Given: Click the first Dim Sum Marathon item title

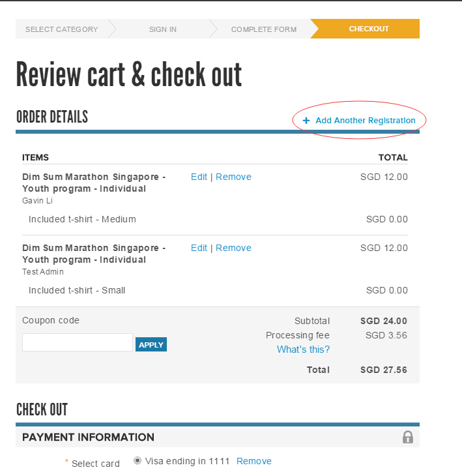Looking at the screenshot, I should coord(93,183).
